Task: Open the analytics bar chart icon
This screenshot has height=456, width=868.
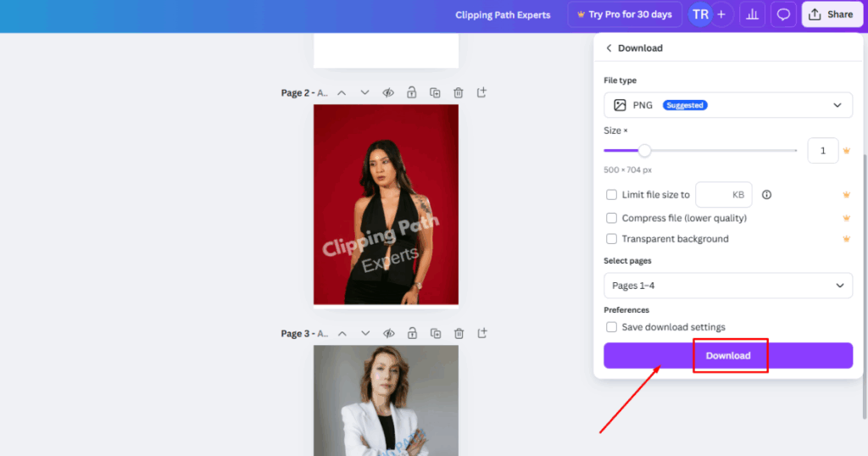Action: point(753,14)
